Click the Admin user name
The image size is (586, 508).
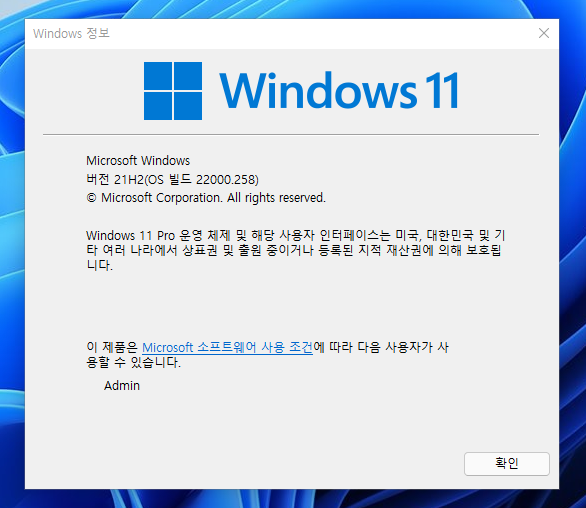pyautogui.click(x=122, y=385)
